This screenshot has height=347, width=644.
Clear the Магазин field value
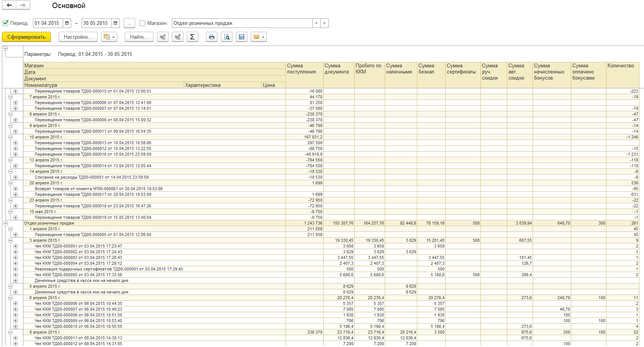324,23
